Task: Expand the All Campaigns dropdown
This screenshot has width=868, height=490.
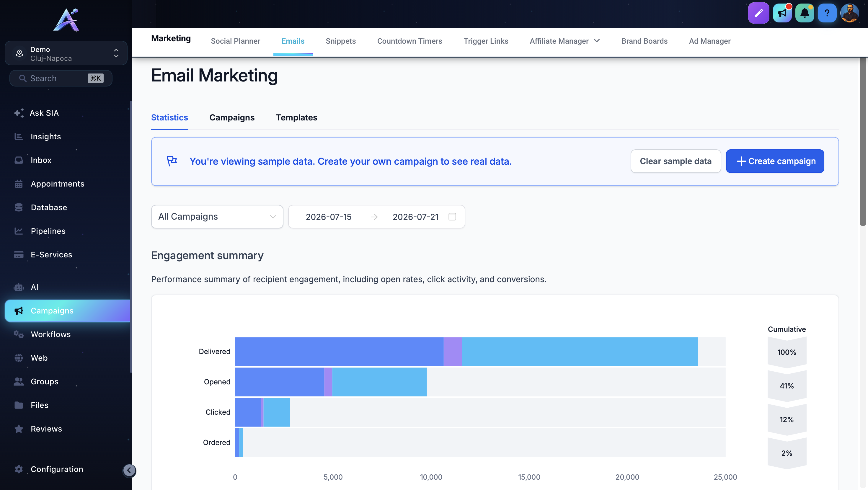Action: (x=217, y=217)
